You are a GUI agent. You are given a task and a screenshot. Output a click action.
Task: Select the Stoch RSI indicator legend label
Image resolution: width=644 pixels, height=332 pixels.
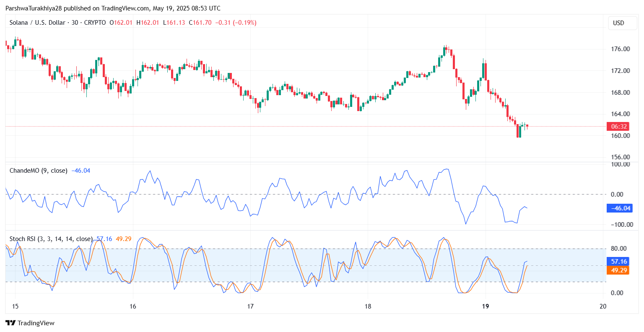tap(51, 239)
